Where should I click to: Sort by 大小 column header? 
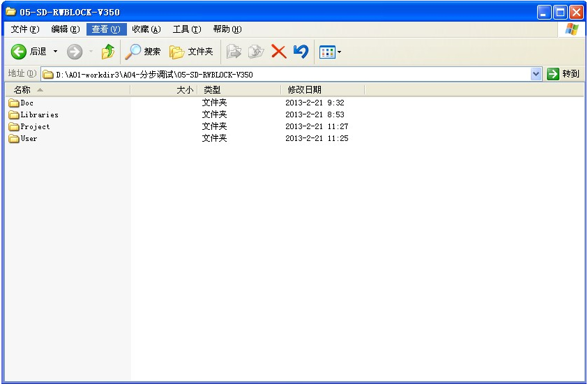coord(164,90)
